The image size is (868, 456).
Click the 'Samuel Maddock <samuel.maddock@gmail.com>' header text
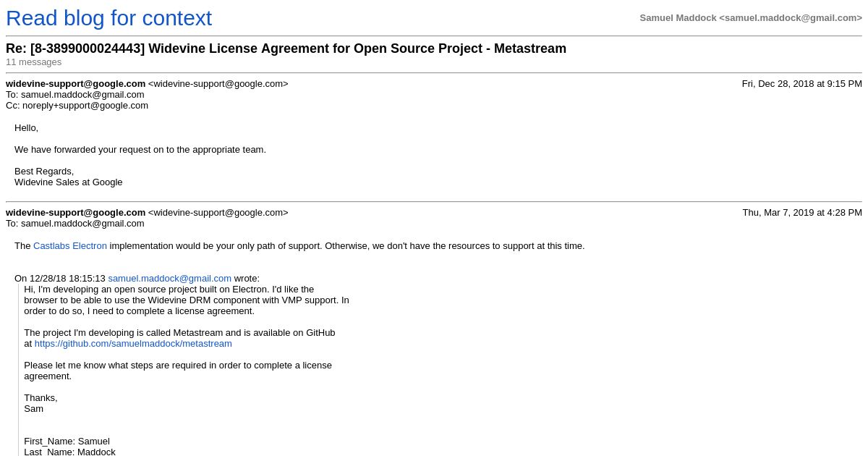[x=751, y=17]
